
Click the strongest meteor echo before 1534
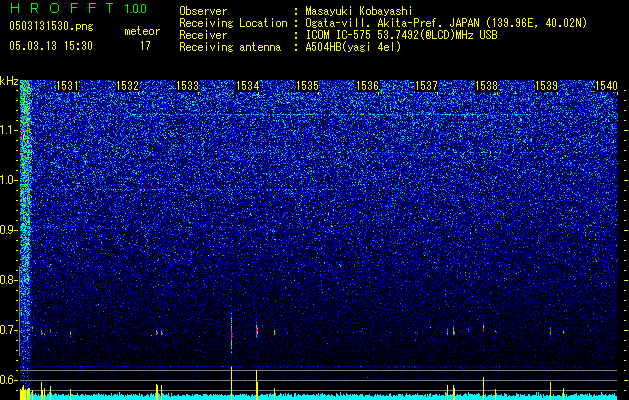[x=231, y=333]
